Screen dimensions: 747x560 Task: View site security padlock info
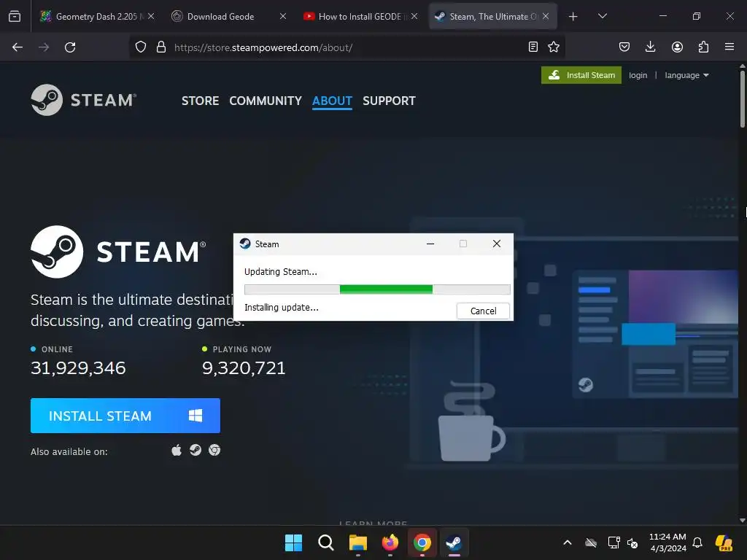click(x=161, y=47)
